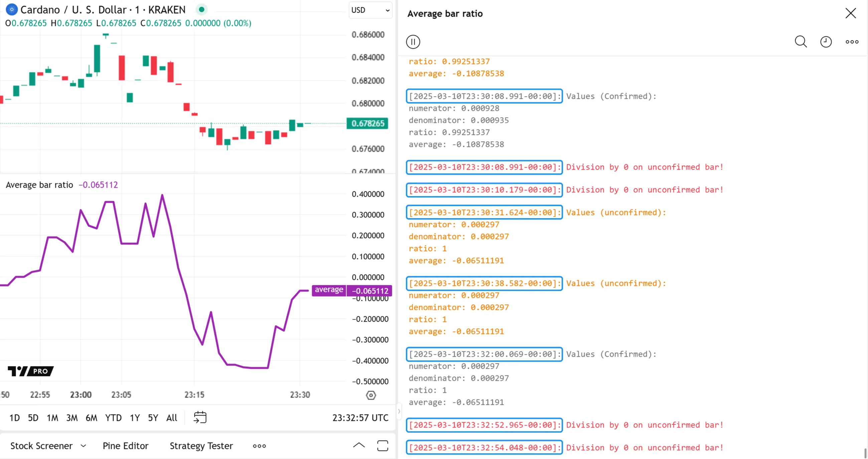Image resolution: width=868 pixels, height=459 pixels.
Task: Switch to the Strategy Tester tab
Action: coord(201,446)
